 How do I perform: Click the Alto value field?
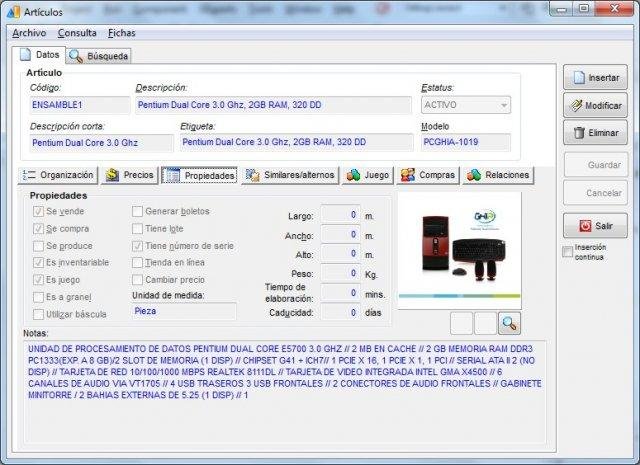(x=340, y=254)
